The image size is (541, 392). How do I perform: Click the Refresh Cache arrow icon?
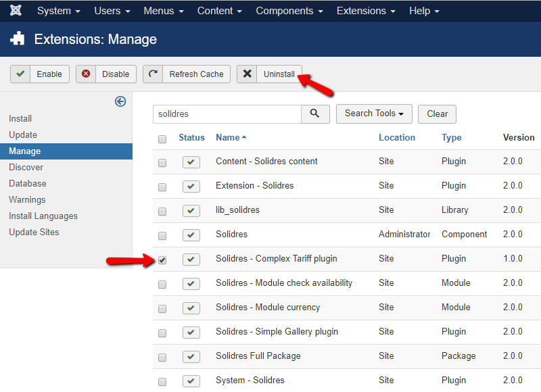[154, 74]
